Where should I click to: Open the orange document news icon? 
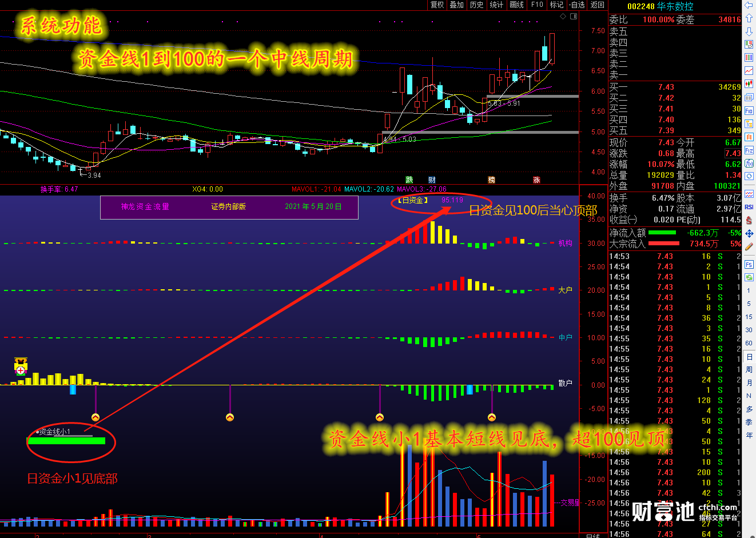pyautogui.click(x=749, y=137)
